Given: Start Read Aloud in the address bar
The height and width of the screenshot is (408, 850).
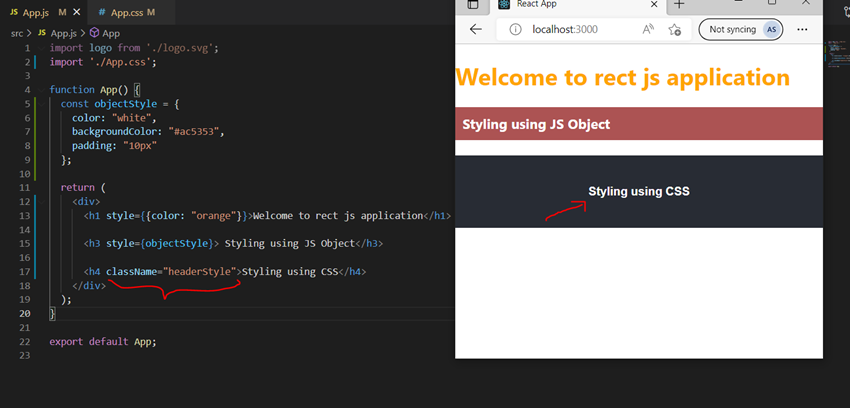Looking at the screenshot, I should tap(648, 29).
